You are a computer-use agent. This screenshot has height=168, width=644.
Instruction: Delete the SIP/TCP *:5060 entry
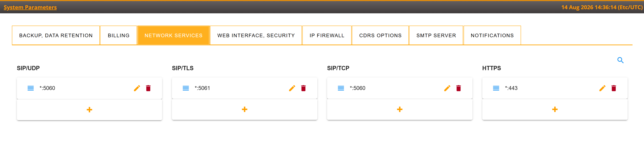458,88
